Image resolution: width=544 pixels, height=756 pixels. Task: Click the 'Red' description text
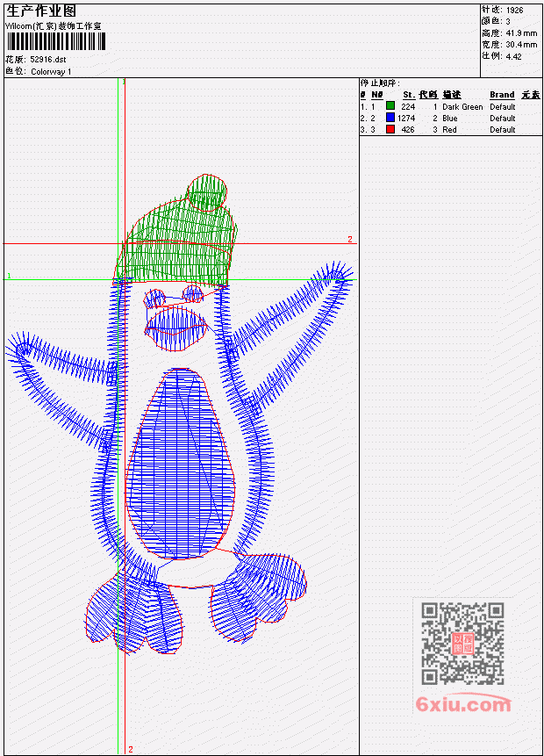point(449,130)
